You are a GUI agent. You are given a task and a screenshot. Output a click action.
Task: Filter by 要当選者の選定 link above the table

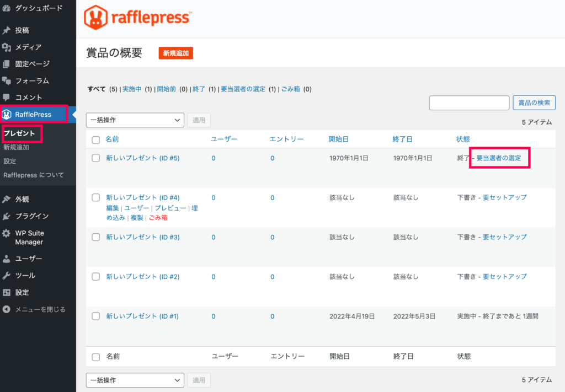[x=243, y=89]
